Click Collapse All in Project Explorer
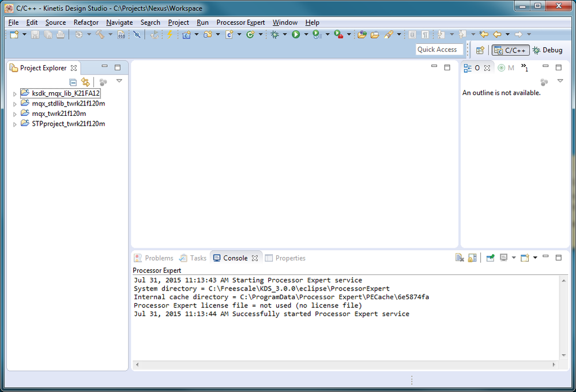 pyautogui.click(x=73, y=82)
